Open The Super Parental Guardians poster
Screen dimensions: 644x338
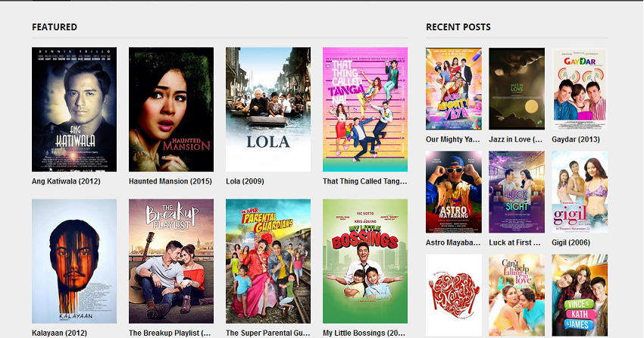click(x=268, y=261)
